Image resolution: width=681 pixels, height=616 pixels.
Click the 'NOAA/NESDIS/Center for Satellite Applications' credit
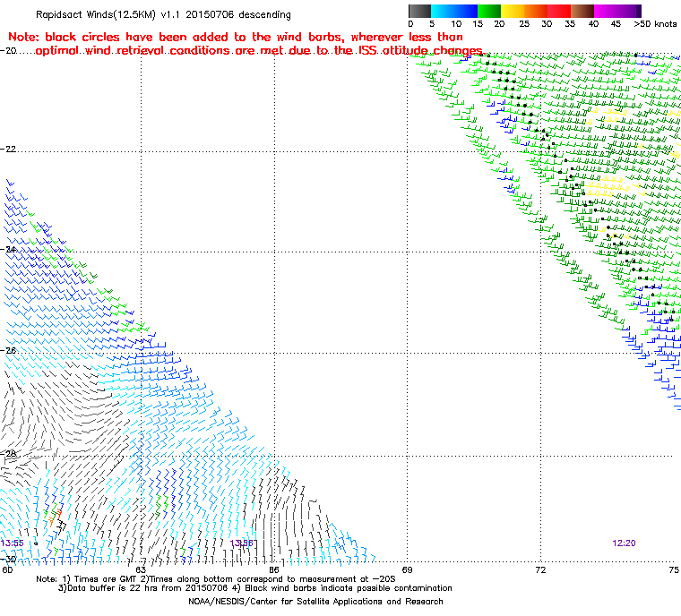click(x=315, y=602)
